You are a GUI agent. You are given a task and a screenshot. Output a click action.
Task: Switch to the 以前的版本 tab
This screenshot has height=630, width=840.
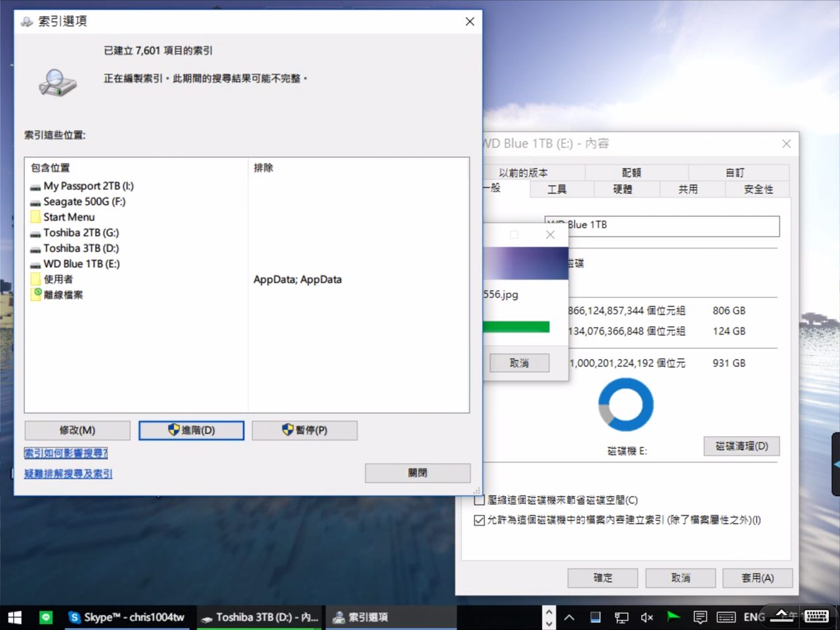pos(523,173)
